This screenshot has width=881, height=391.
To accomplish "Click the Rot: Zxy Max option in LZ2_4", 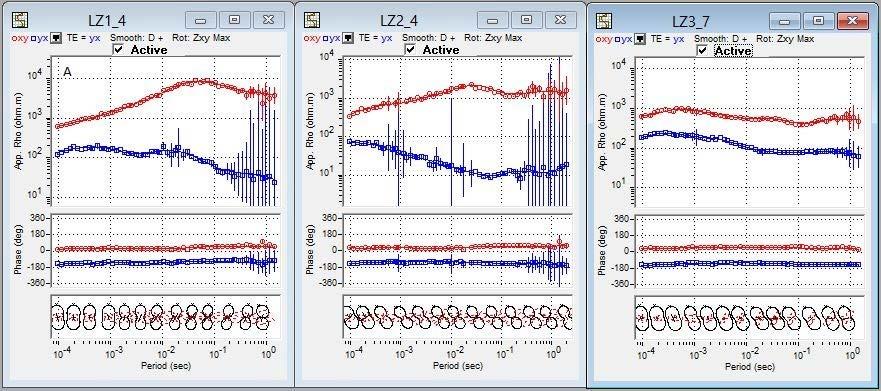I will 494,38.
